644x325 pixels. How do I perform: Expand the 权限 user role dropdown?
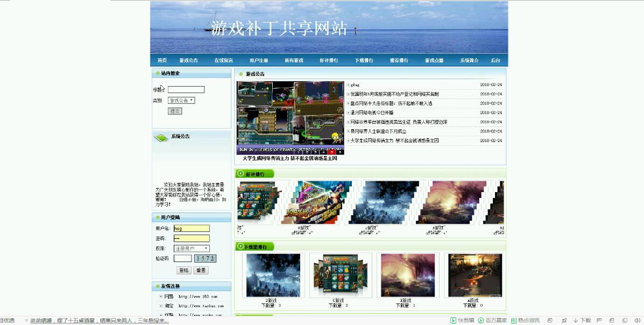click(192, 249)
